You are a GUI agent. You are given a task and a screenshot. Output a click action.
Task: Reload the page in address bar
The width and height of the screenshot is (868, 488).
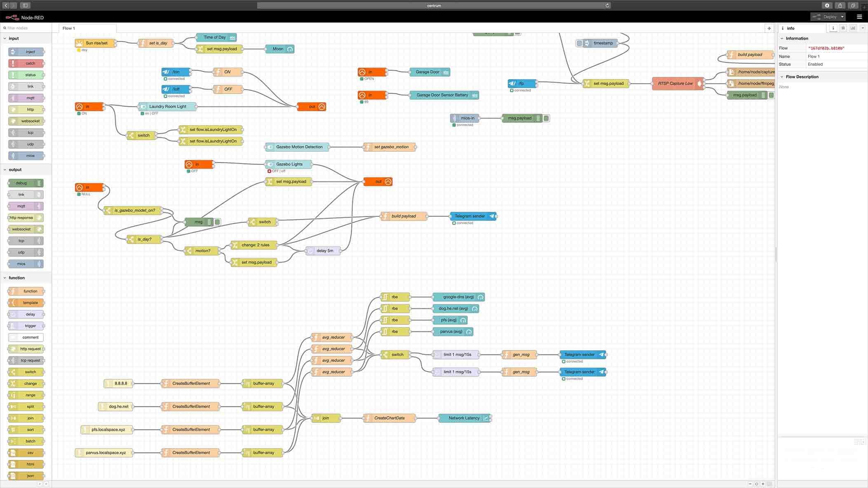[x=607, y=5]
